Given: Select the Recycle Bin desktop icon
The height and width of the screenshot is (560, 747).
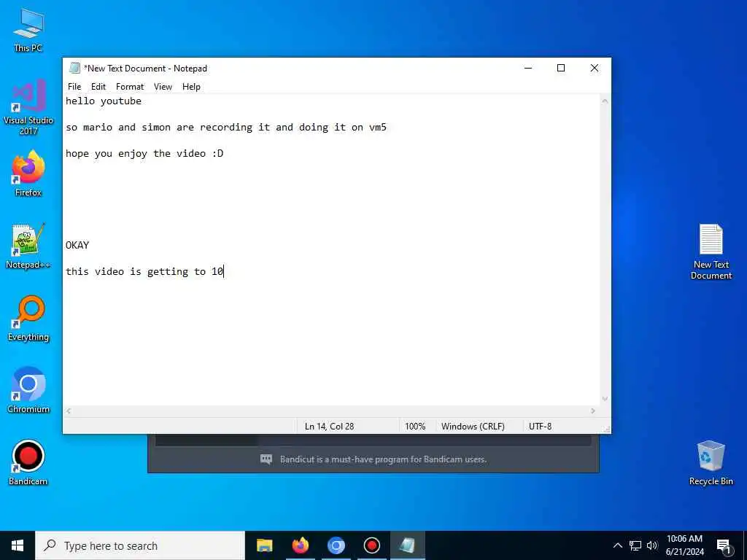Looking at the screenshot, I should (x=711, y=463).
